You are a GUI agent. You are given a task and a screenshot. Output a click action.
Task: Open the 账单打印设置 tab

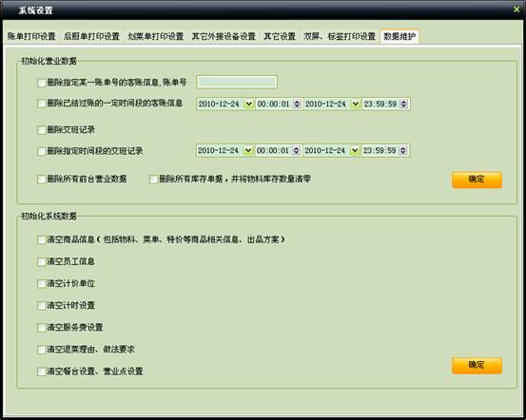31,36
